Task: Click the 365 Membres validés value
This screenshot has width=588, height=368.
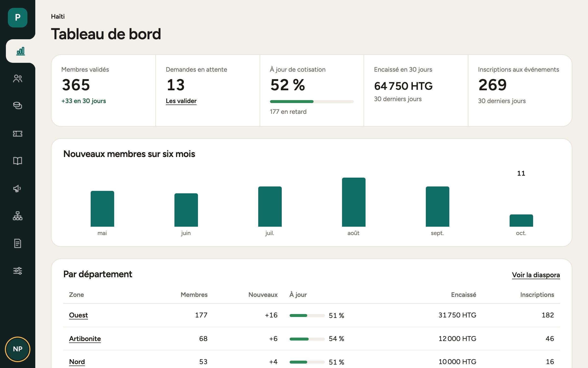Action: point(76,85)
